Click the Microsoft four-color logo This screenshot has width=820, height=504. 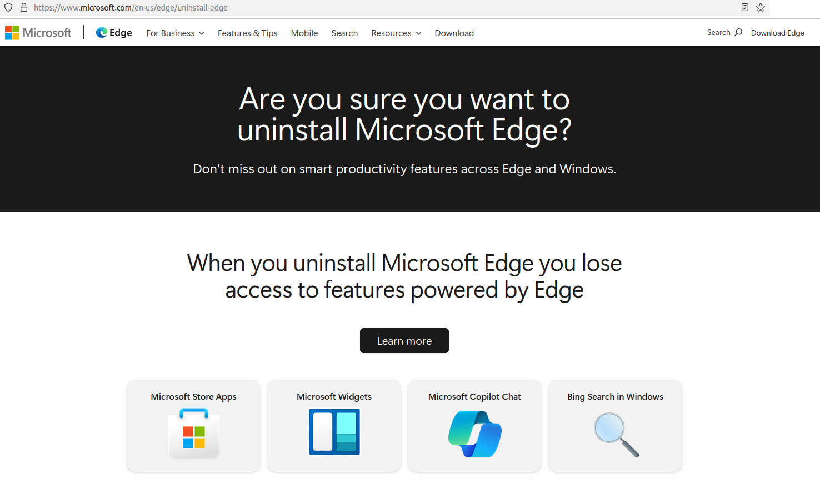(x=12, y=33)
